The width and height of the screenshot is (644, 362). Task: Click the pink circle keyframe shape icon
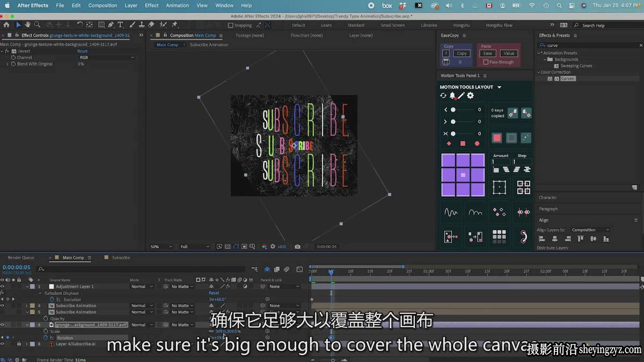click(x=477, y=144)
